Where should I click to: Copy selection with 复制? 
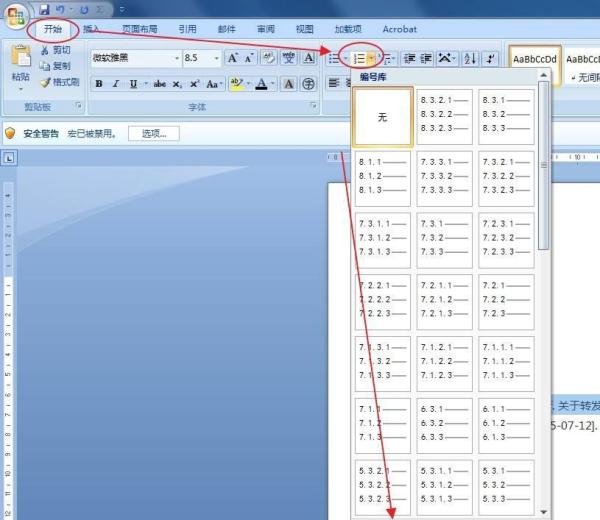coord(56,66)
